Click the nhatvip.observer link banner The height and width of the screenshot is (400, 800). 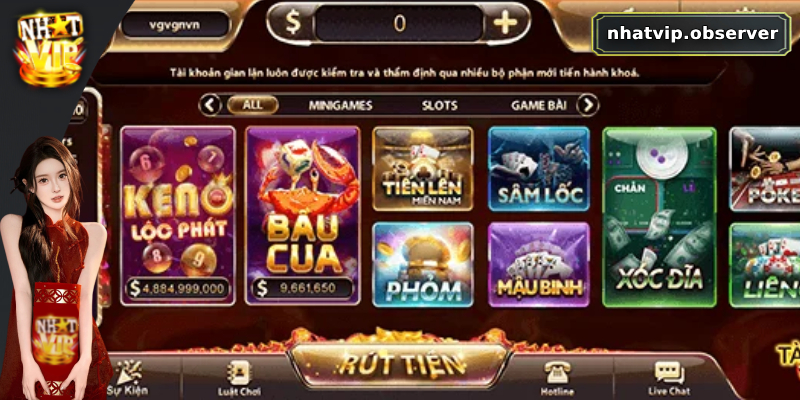(x=692, y=34)
